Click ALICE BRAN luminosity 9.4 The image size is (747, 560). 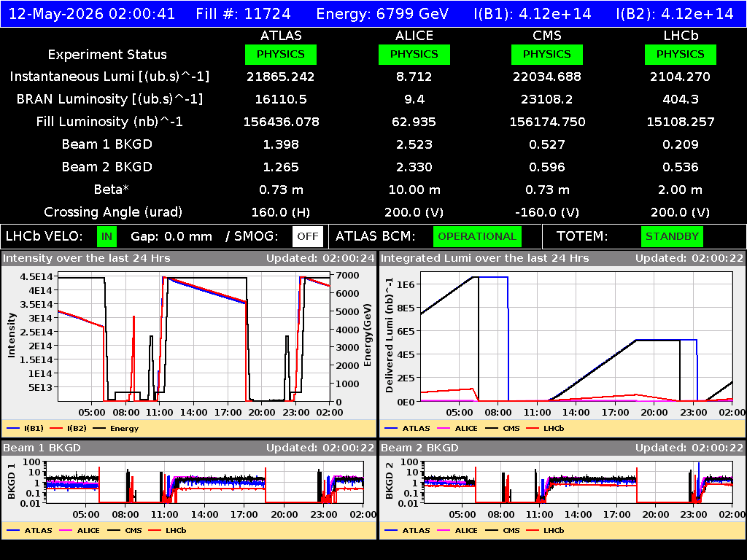tap(414, 99)
